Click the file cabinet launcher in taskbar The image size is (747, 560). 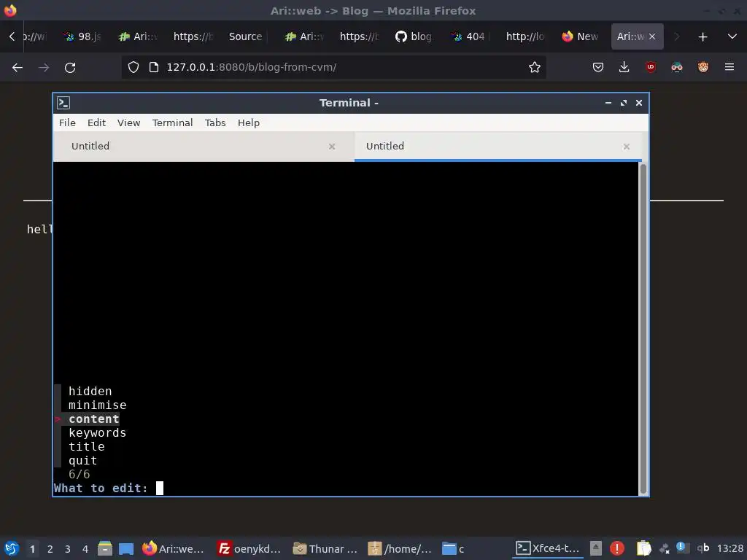[x=105, y=548]
